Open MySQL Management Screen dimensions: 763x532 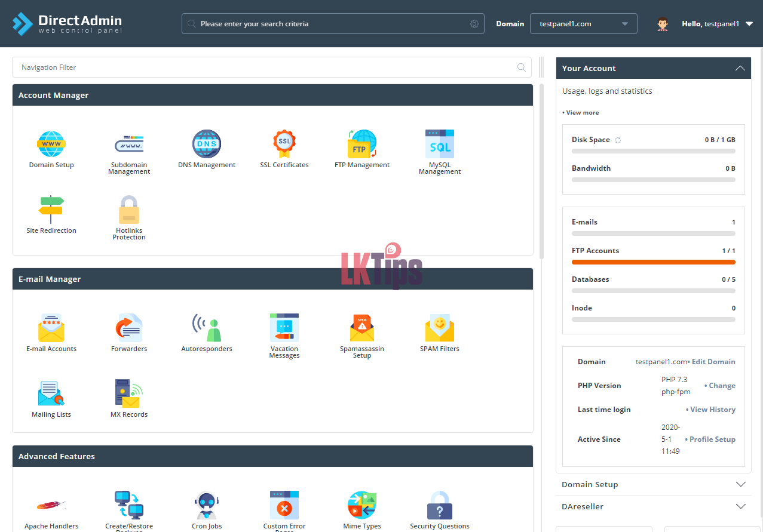[x=440, y=144]
